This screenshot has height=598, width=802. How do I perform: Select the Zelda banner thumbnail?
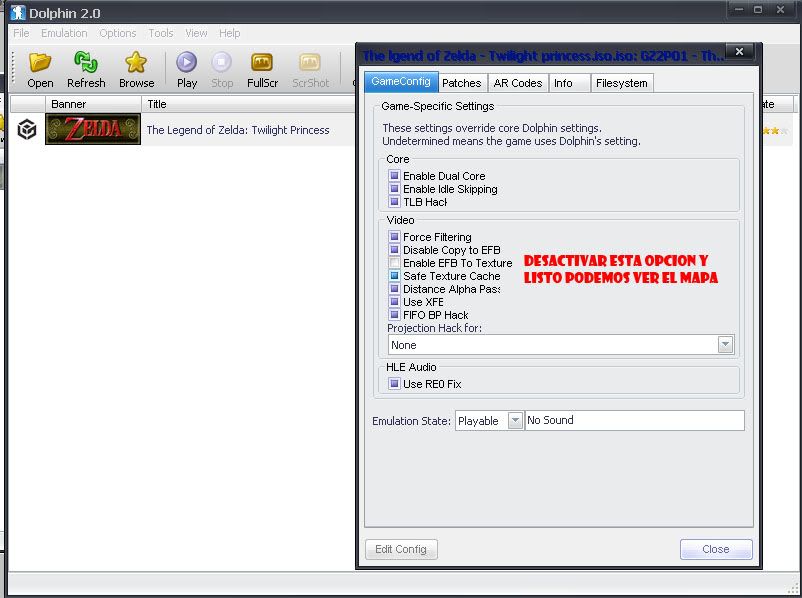(x=93, y=129)
